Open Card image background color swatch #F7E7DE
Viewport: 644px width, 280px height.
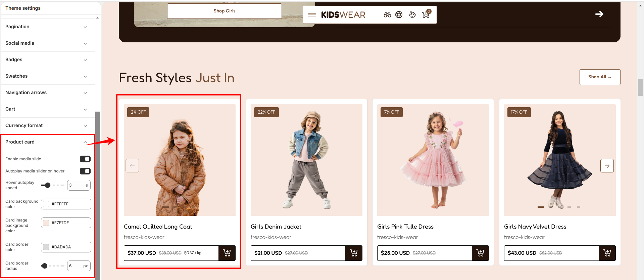(x=46, y=223)
